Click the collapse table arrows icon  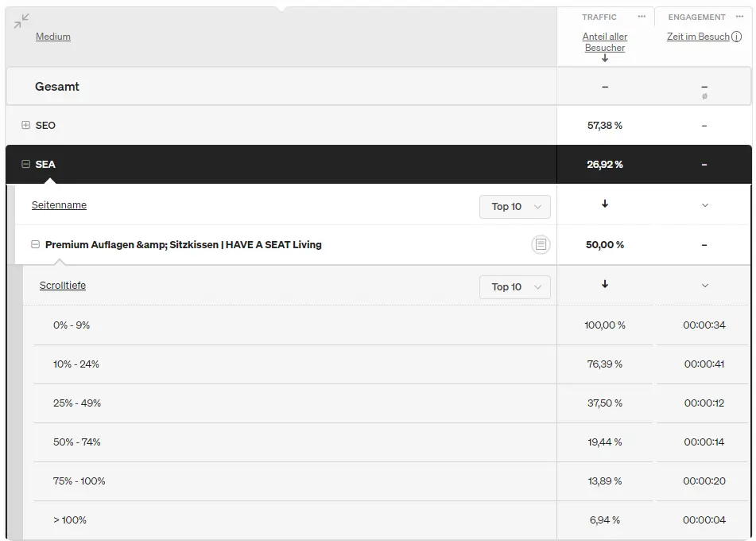[x=21, y=21]
